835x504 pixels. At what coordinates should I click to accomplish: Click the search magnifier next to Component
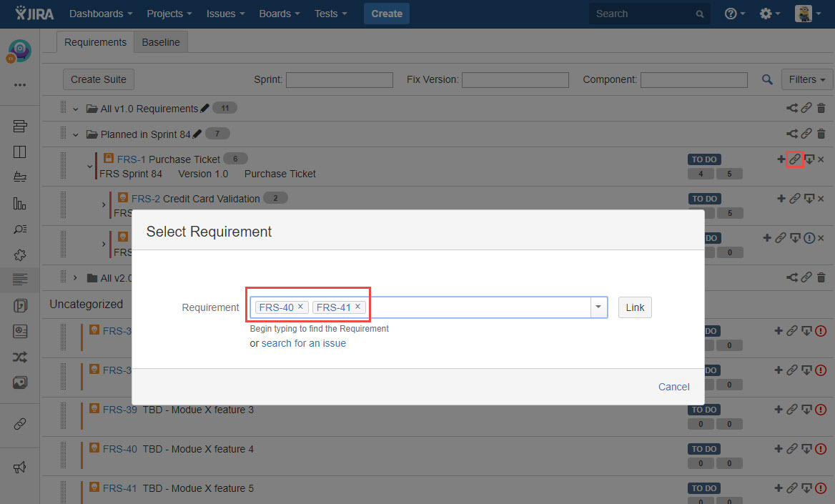point(767,80)
